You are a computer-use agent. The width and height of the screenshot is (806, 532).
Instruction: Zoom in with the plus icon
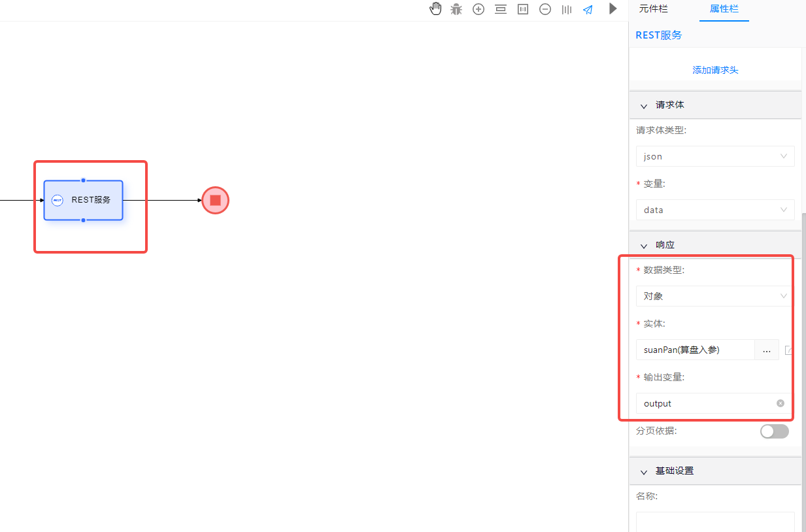coord(479,9)
